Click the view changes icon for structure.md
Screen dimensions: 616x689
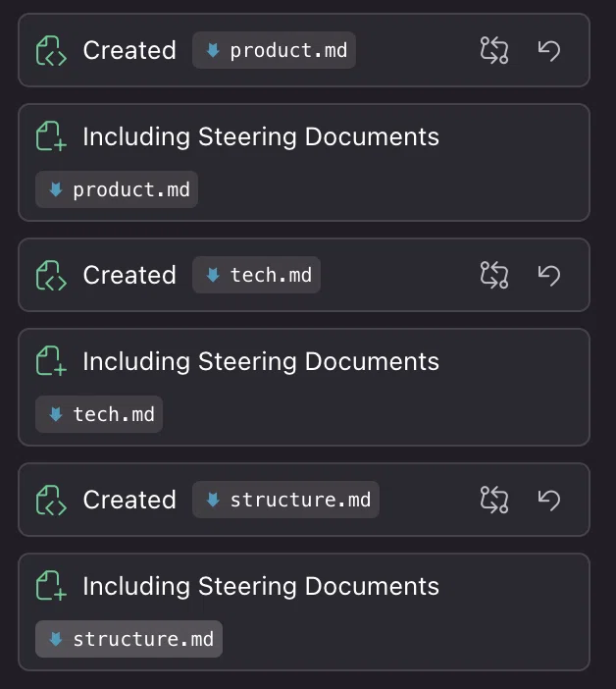pos(494,500)
